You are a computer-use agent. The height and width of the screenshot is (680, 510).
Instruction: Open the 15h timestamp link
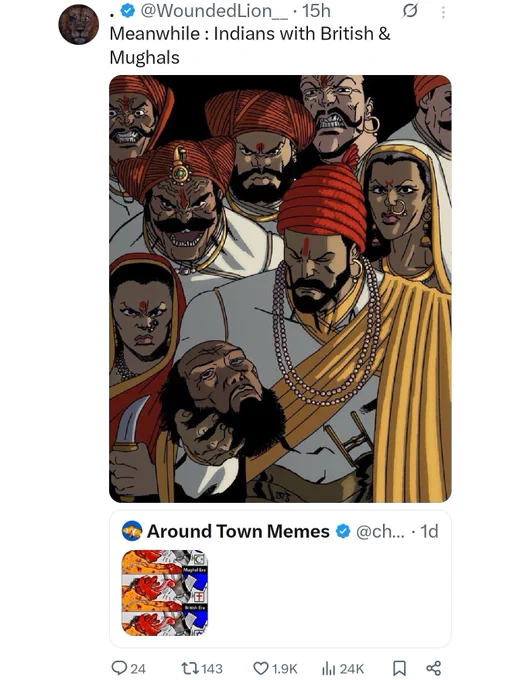pyautogui.click(x=316, y=11)
